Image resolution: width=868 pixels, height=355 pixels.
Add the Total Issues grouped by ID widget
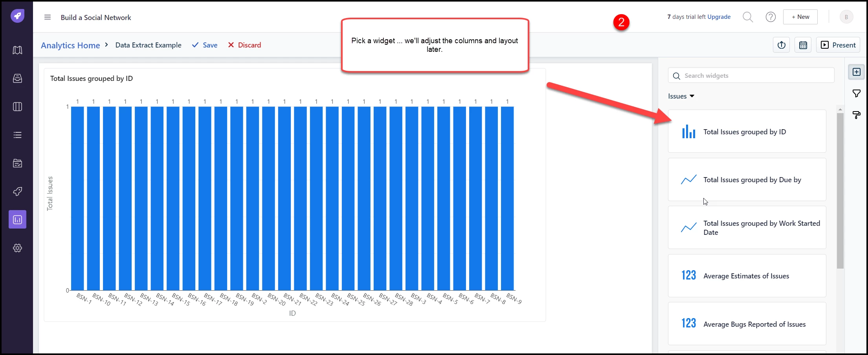pos(747,132)
